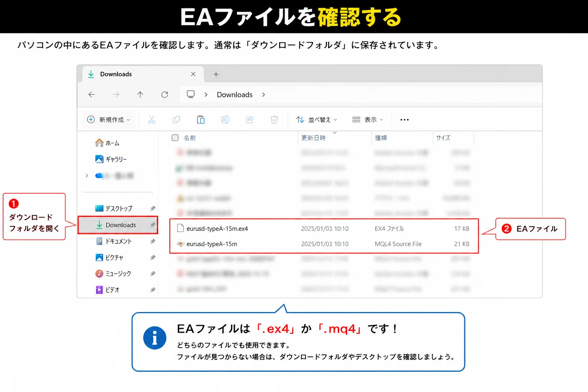This screenshot has width=588, height=392.
Task: Open the three-dot more options menu
Action: (x=405, y=120)
